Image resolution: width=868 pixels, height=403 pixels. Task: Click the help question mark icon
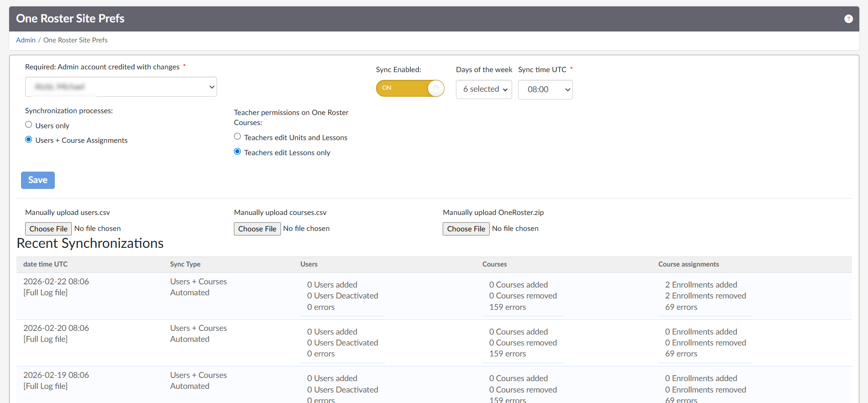click(x=848, y=19)
